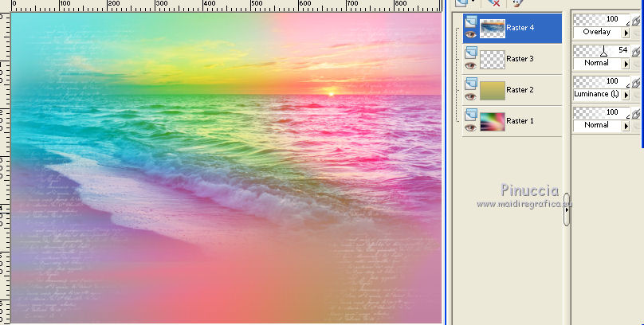Toggle visibility of the Raster 2 layer
Image resolution: width=644 pixels, height=325 pixels.
point(471,97)
